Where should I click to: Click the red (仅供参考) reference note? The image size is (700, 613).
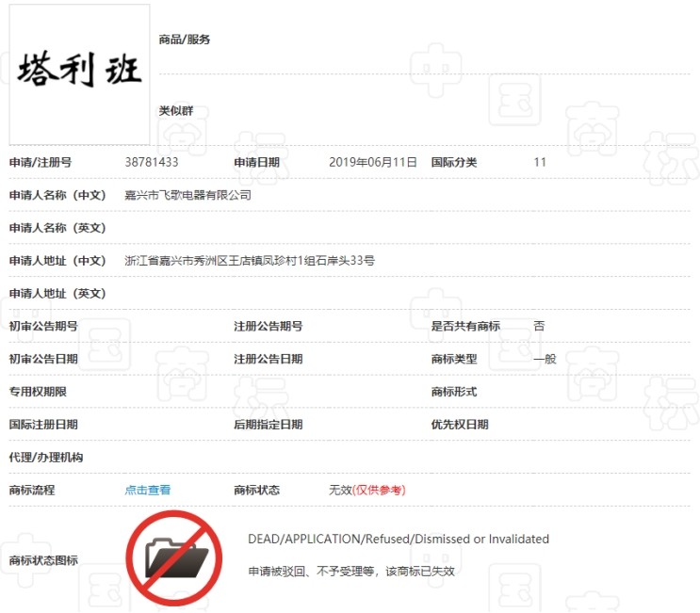tap(379, 490)
